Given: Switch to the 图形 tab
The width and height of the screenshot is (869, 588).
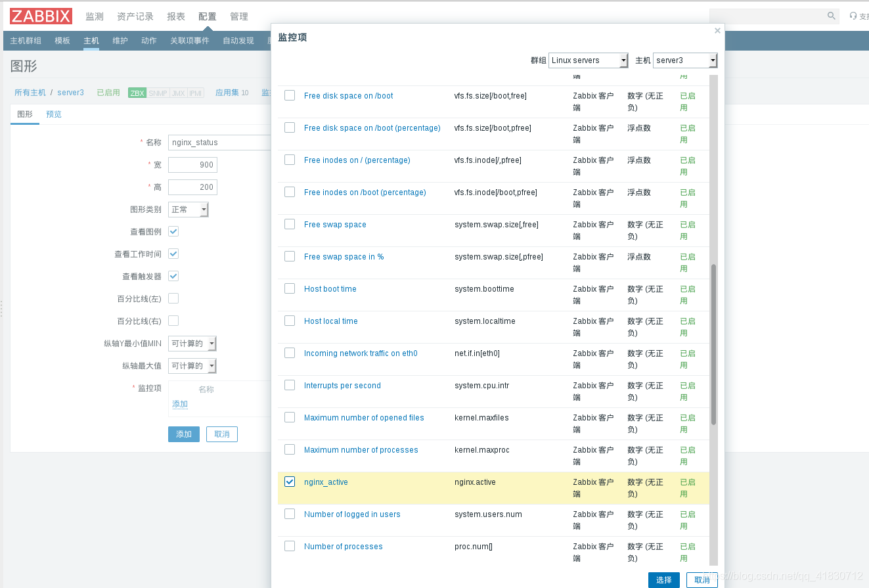Looking at the screenshot, I should click(x=25, y=114).
